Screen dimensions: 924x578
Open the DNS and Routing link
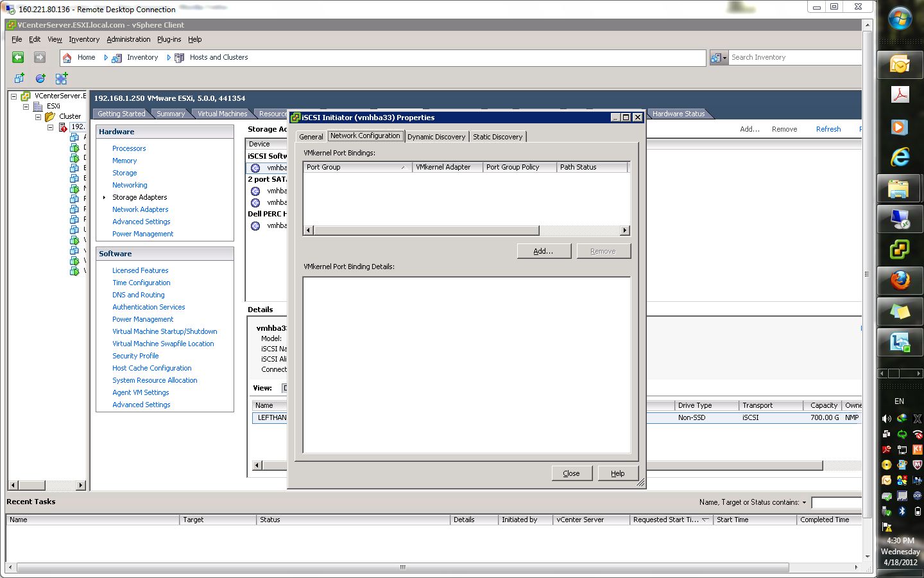pos(139,295)
